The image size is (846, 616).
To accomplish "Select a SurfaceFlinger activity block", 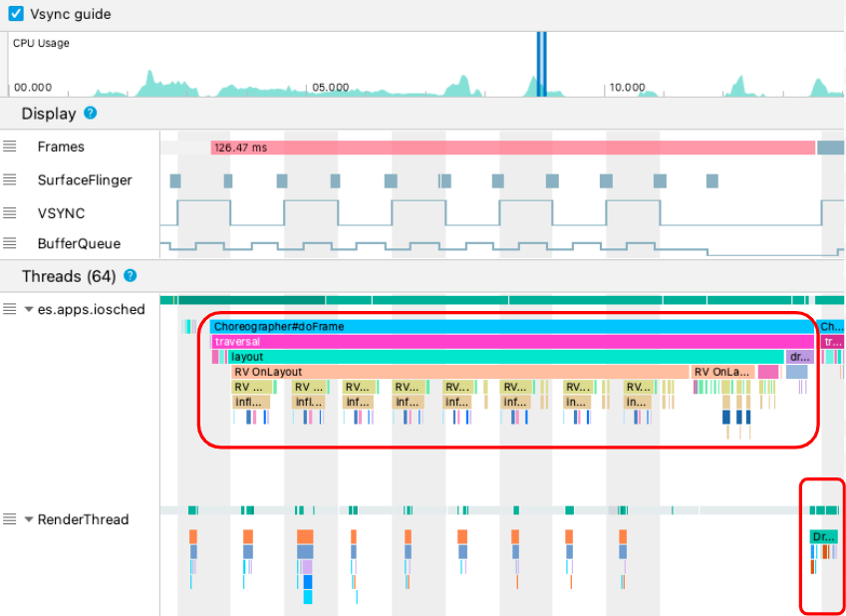I will point(174,180).
